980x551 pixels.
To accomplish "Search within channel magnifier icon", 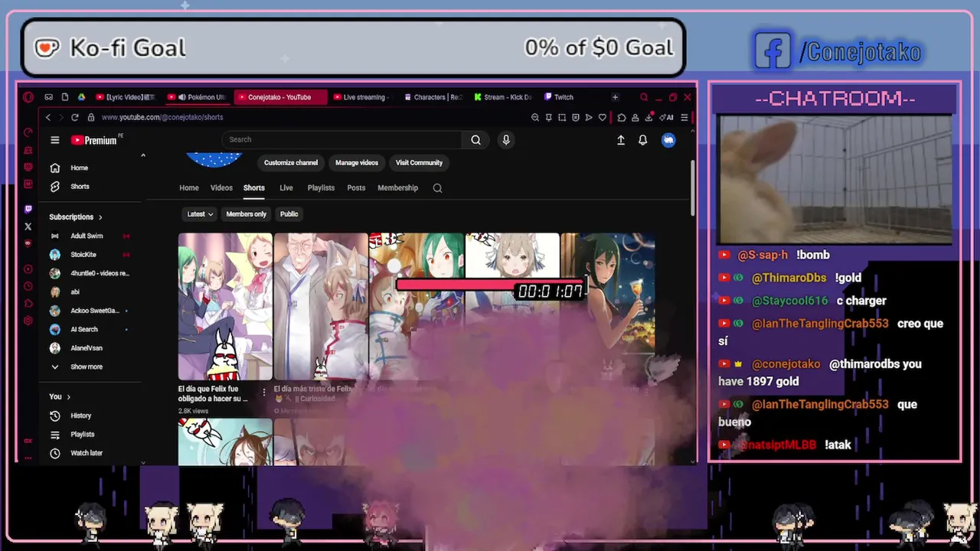I will (437, 188).
